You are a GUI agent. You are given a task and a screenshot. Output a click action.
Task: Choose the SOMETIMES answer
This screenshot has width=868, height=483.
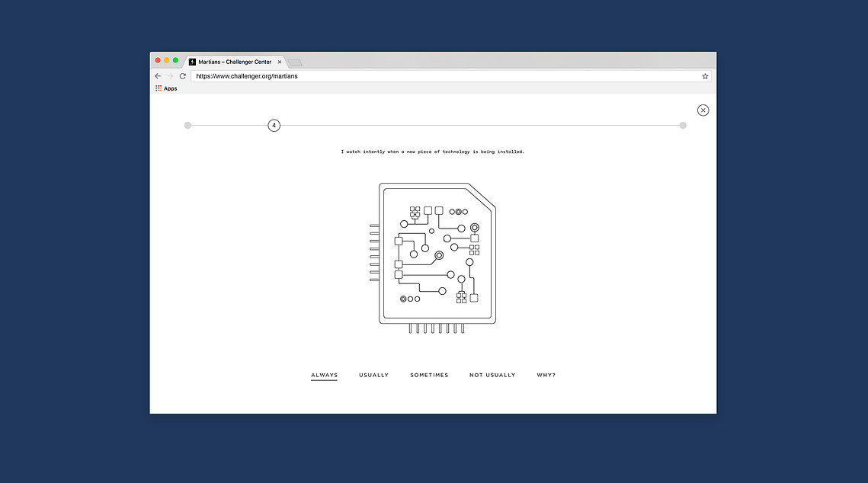(x=429, y=375)
